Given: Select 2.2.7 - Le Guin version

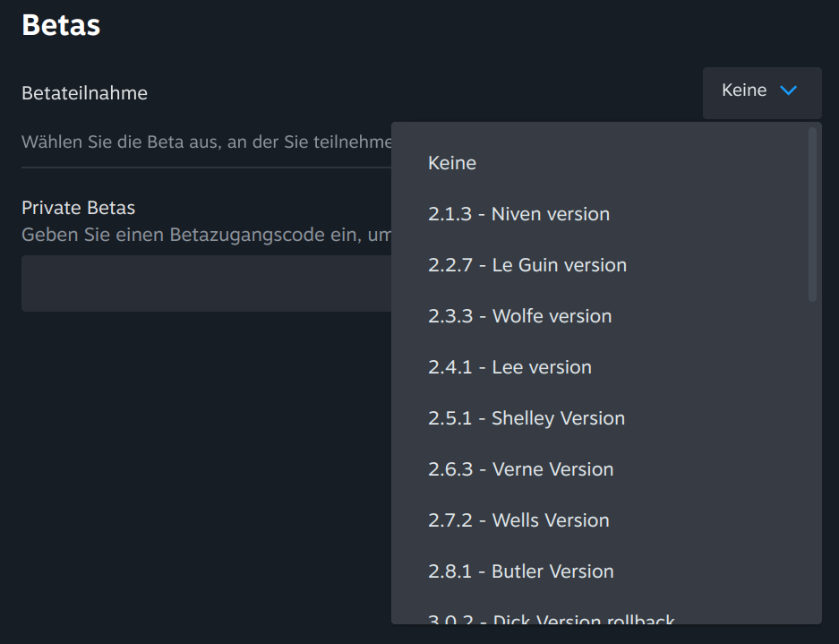Looking at the screenshot, I should pyautogui.click(x=527, y=265).
